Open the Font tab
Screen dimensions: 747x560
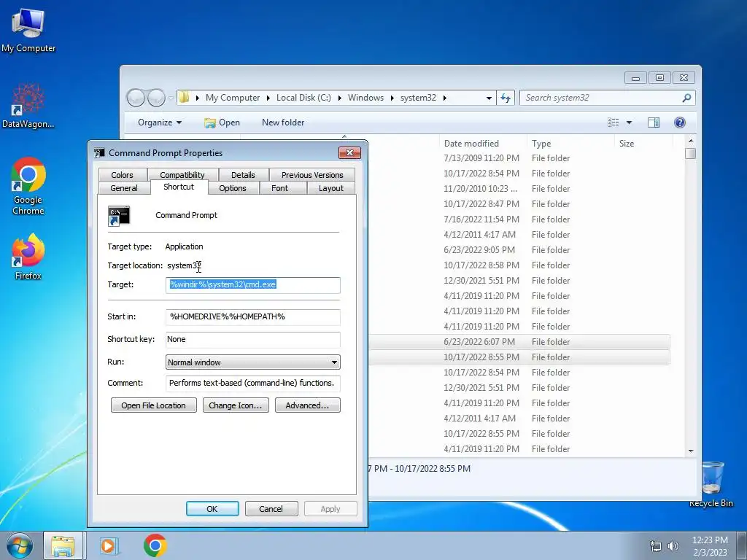coord(279,188)
